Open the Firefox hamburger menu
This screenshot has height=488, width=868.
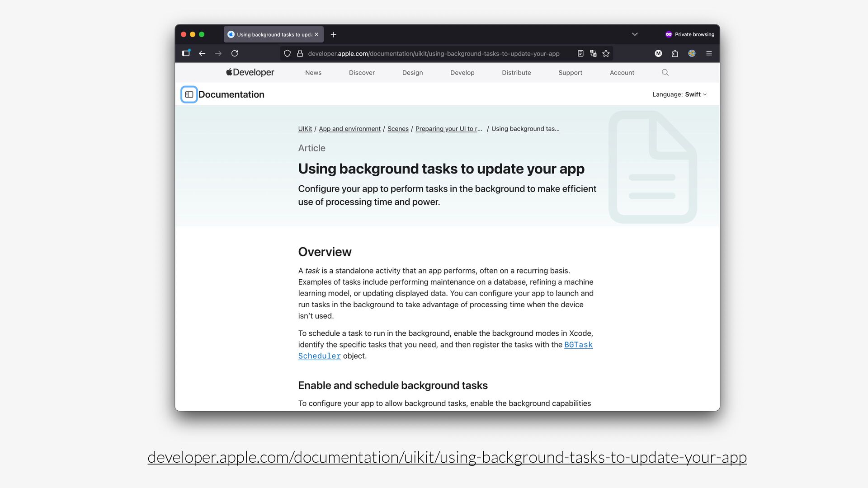(709, 53)
